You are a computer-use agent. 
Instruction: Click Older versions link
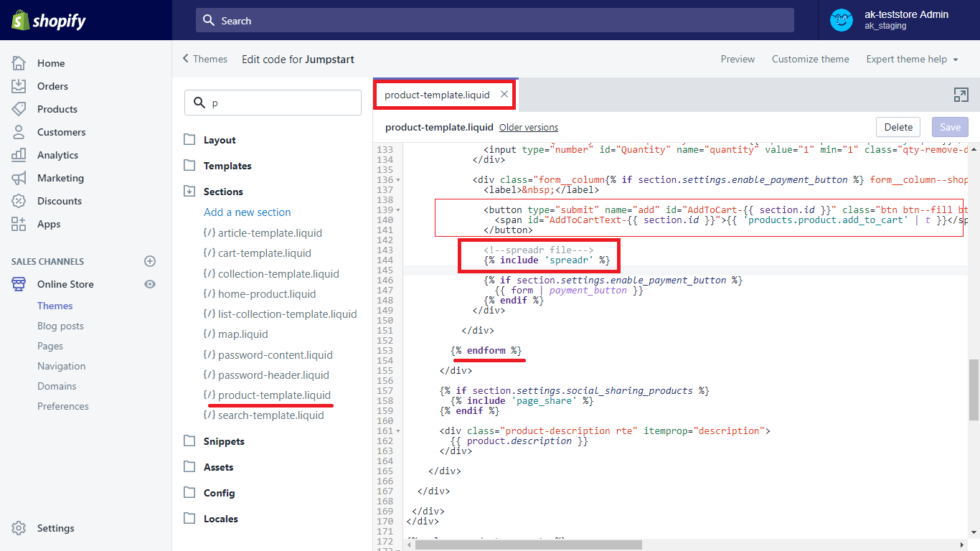pyautogui.click(x=529, y=128)
